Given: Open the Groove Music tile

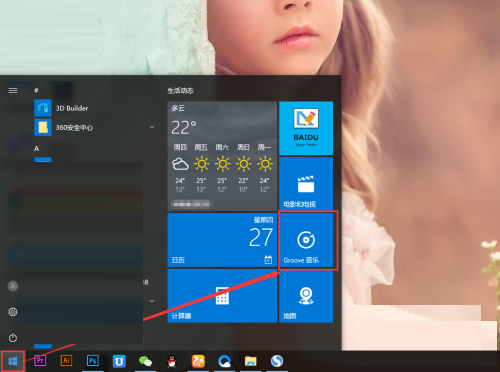Looking at the screenshot, I should click(306, 240).
